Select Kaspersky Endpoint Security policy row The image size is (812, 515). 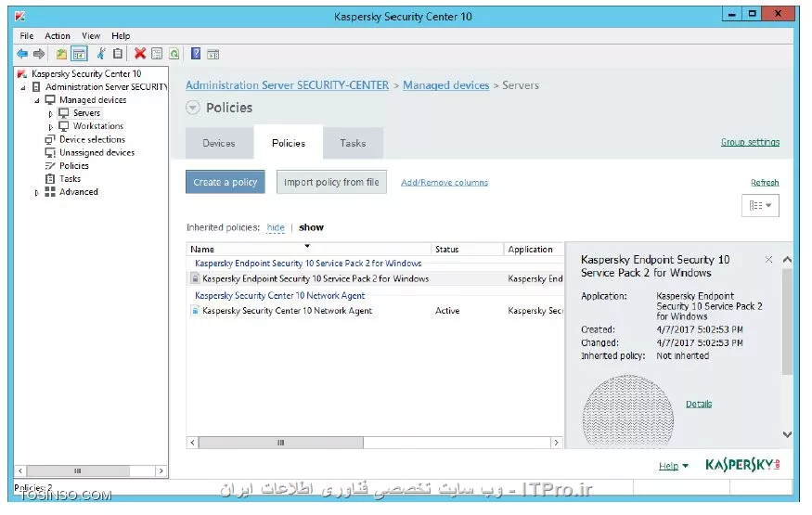376,278
